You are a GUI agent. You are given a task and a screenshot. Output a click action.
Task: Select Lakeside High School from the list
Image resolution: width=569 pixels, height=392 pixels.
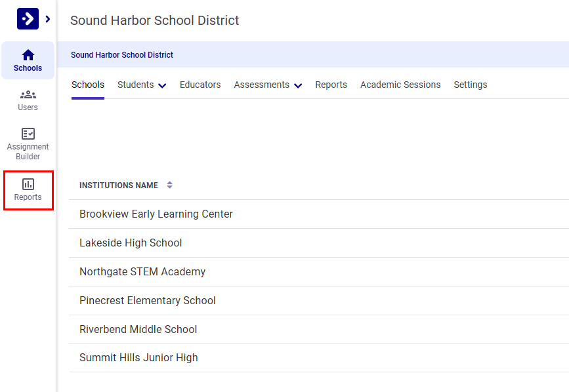pos(130,243)
